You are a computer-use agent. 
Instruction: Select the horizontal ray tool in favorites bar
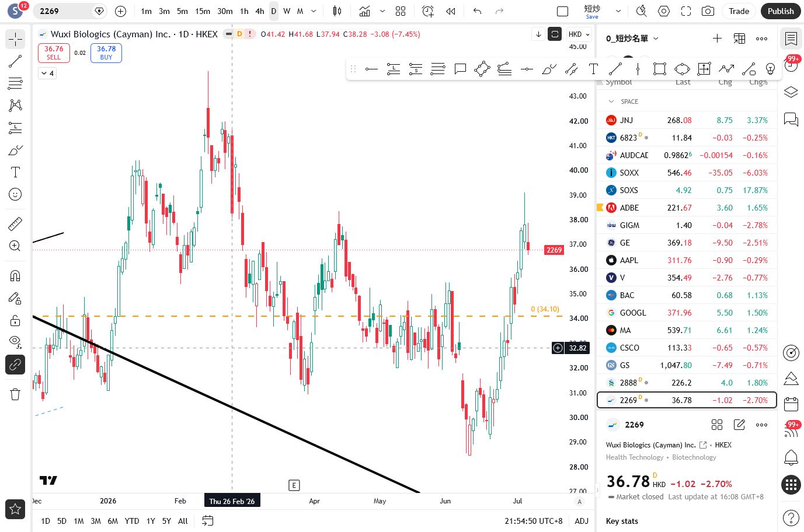[x=371, y=69]
